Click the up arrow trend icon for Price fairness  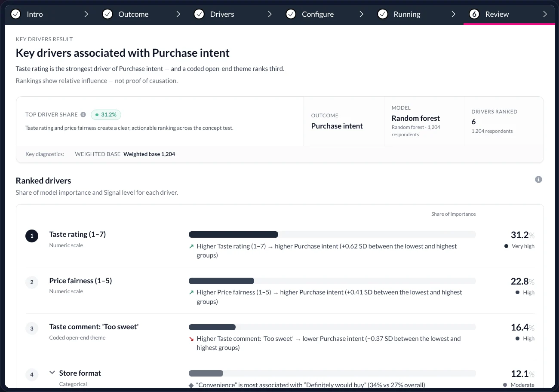pyautogui.click(x=191, y=293)
